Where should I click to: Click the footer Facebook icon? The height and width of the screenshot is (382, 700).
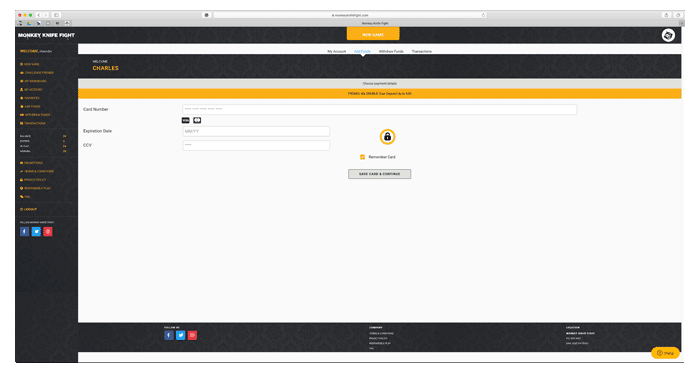(169, 335)
